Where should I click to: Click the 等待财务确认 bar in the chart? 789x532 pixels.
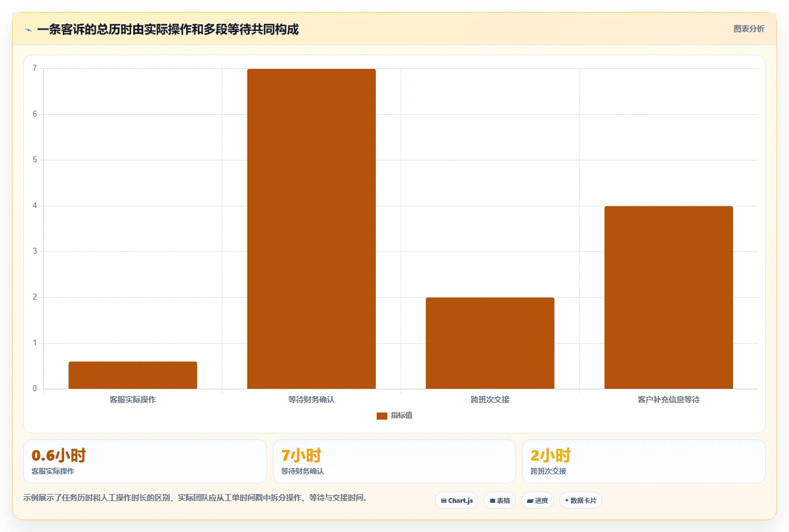[x=312, y=229]
